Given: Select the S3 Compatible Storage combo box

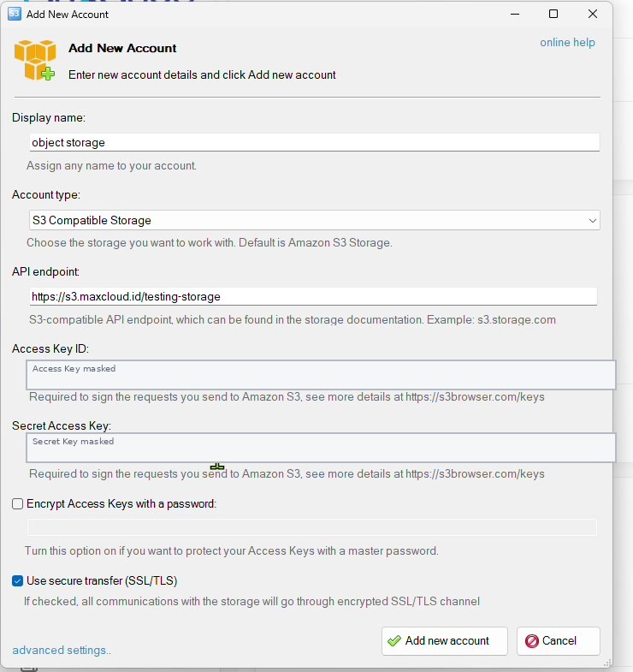Looking at the screenshot, I should tap(314, 220).
